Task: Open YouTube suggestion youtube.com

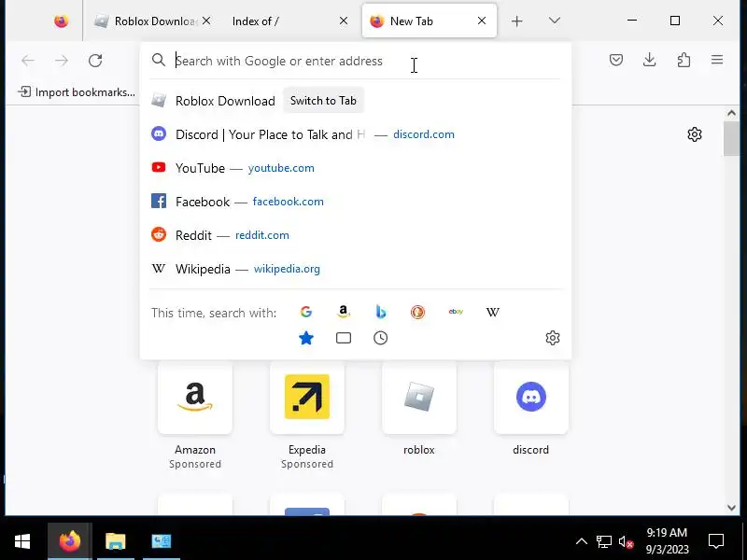Action: click(x=356, y=168)
